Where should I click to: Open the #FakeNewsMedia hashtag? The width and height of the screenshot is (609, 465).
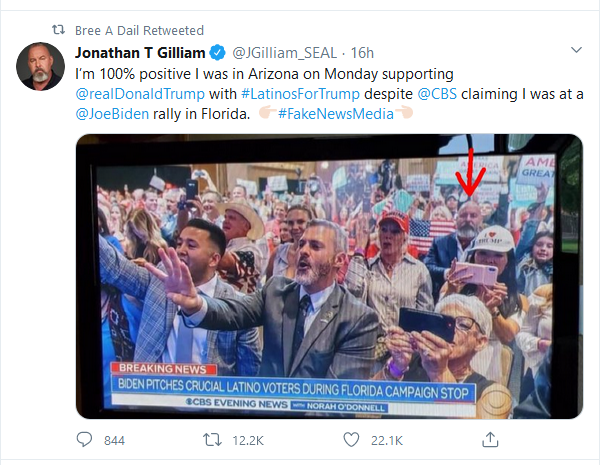click(x=333, y=112)
